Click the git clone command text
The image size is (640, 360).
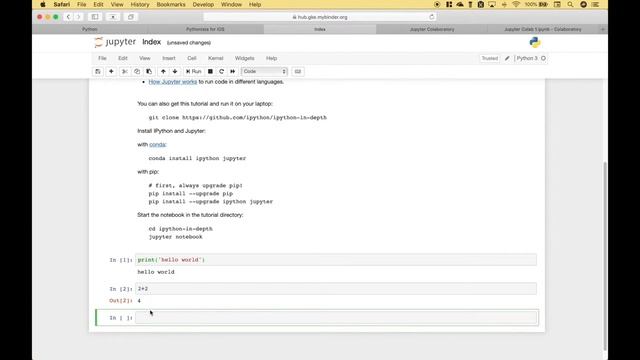(x=238, y=118)
